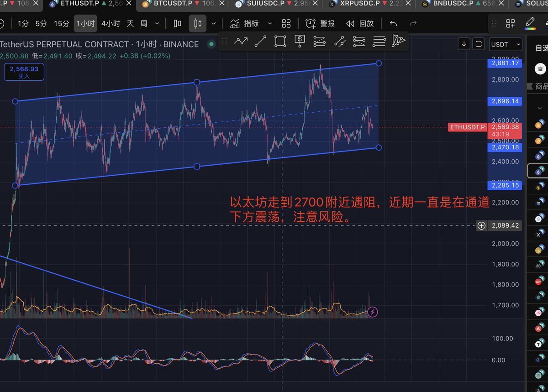
Task: Expand the chart style dropdown arrow
Action: (213, 23)
